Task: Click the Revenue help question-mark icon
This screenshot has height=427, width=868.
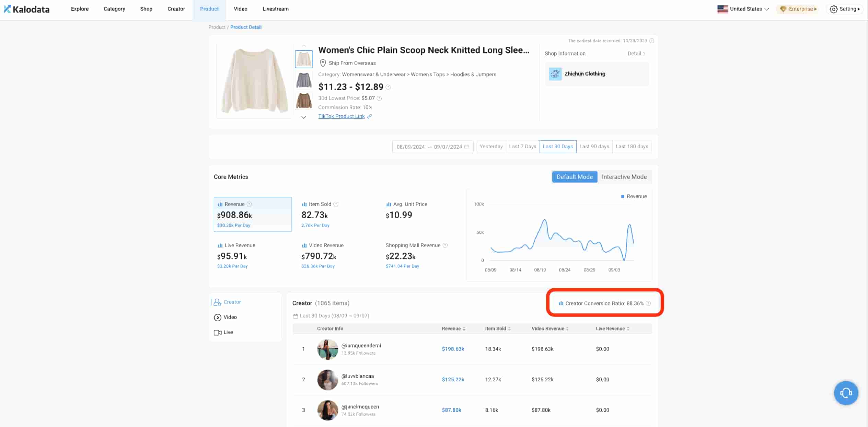Action: [x=250, y=204]
